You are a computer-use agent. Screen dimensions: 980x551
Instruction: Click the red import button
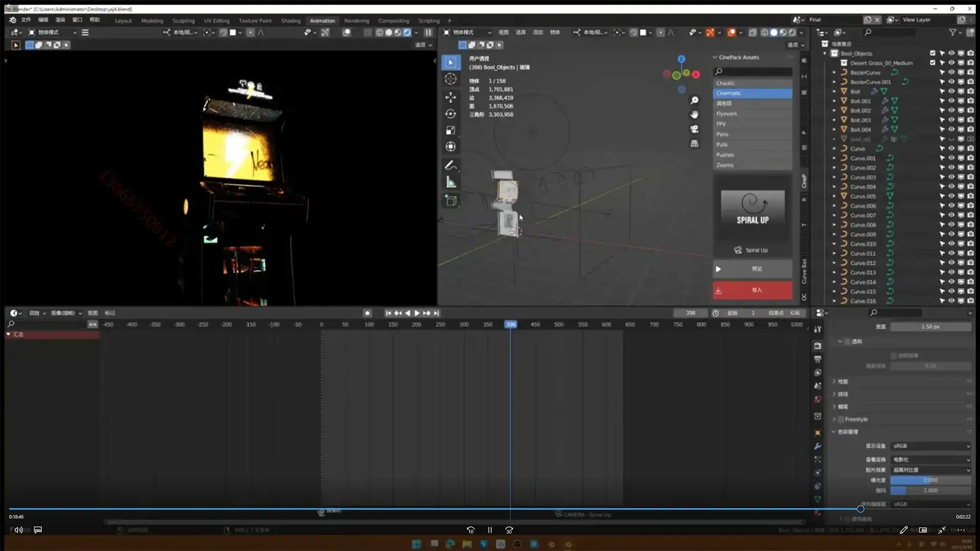752,290
